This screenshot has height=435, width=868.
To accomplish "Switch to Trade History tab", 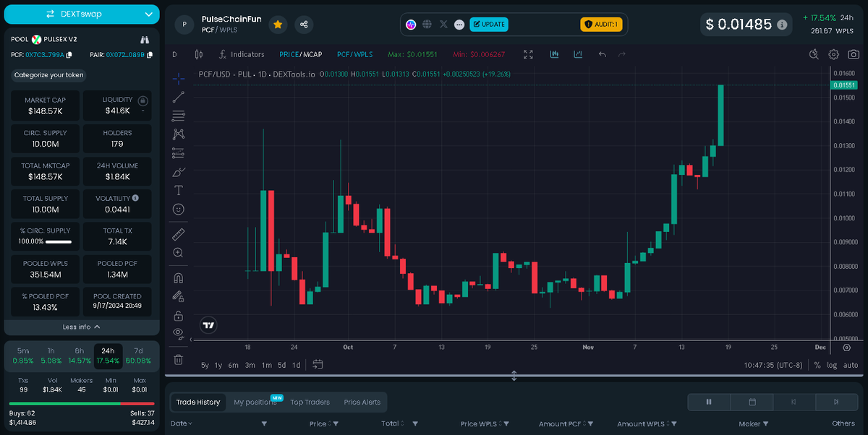I will coord(198,402).
